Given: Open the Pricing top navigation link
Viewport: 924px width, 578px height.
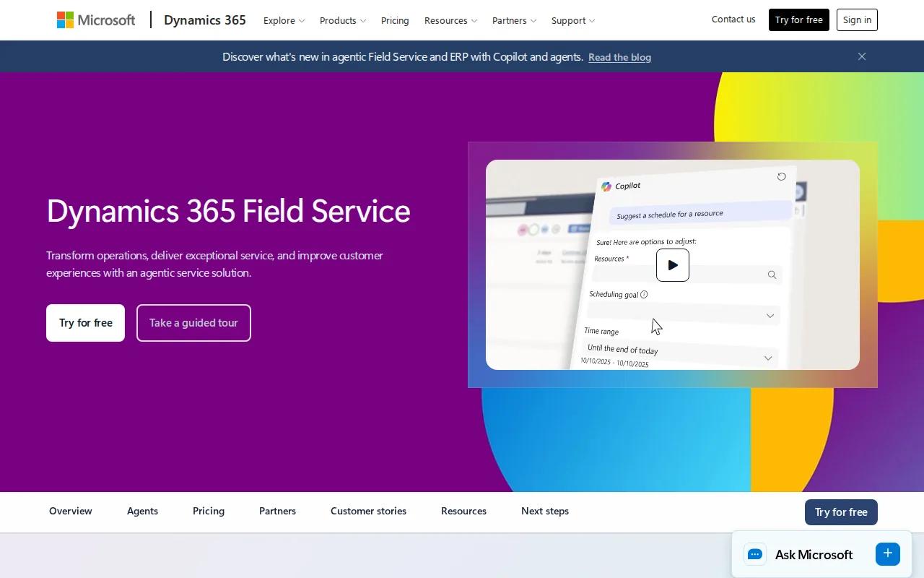Looking at the screenshot, I should (x=395, y=20).
